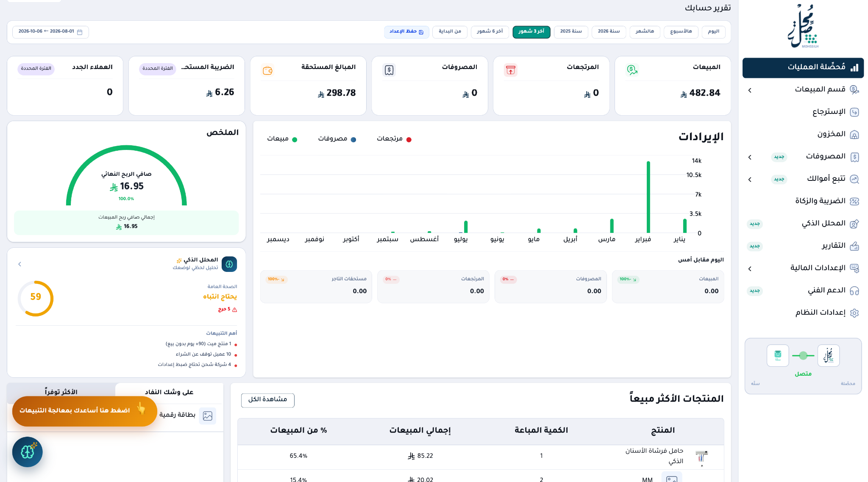
Task: Click the المرتجعات card return icon
Action: (511, 70)
